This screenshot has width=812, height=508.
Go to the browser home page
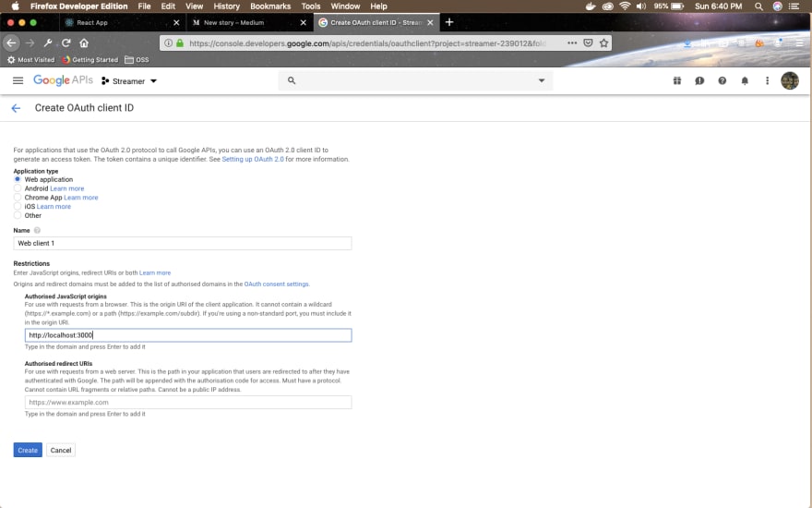(84, 43)
